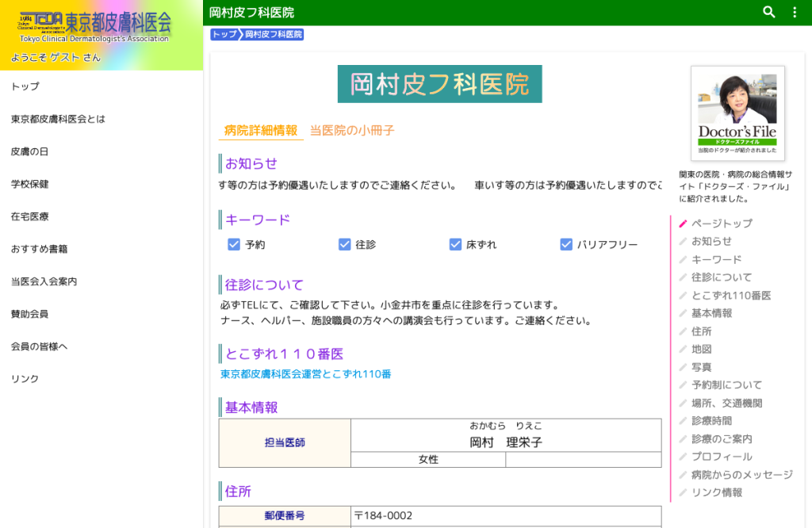The image size is (812, 528).
Task: Toggle the 床ずれ keyword checkbox
Action: (x=455, y=244)
